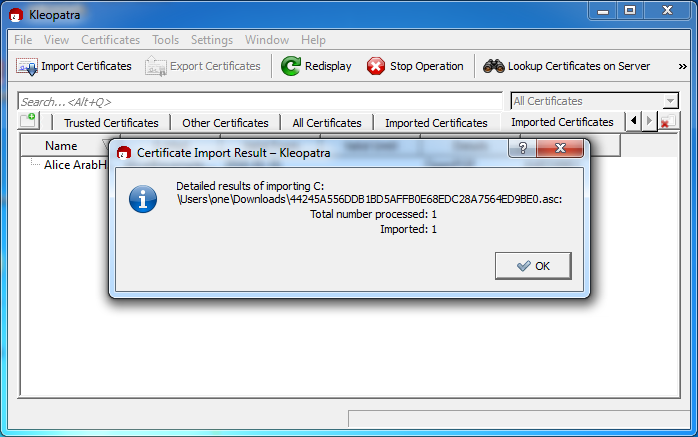Click the Import Certificates toolbar icon
The height and width of the screenshot is (437, 698).
[27, 67]
